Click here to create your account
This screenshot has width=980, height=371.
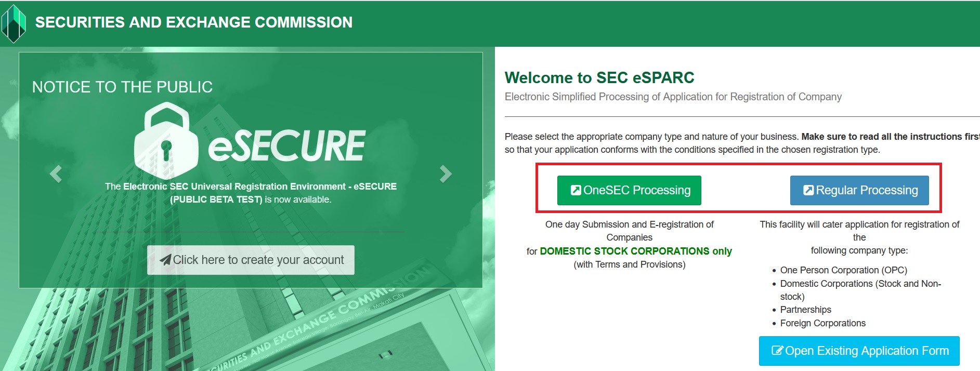pos(251,260)
